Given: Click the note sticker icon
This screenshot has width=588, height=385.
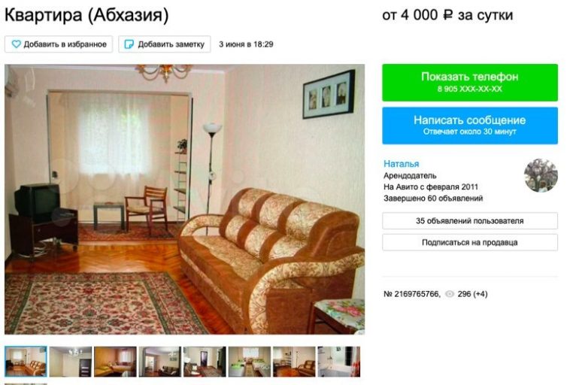Looking at the screenshot, I should [x=129, y=44].
